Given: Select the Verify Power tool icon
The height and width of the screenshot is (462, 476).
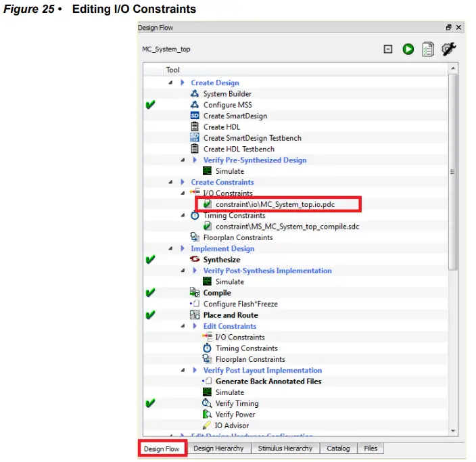Looking at the screenshot, I should coord(208,415).
